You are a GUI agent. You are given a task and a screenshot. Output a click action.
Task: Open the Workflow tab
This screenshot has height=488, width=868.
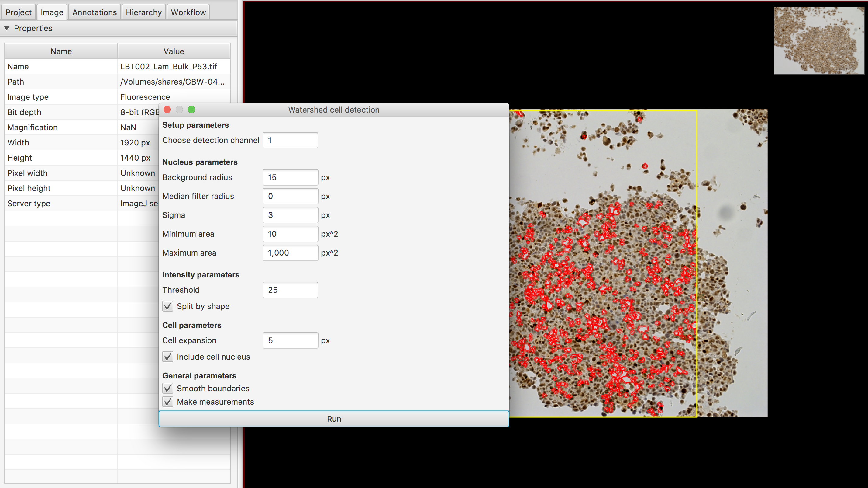point(188,12)
